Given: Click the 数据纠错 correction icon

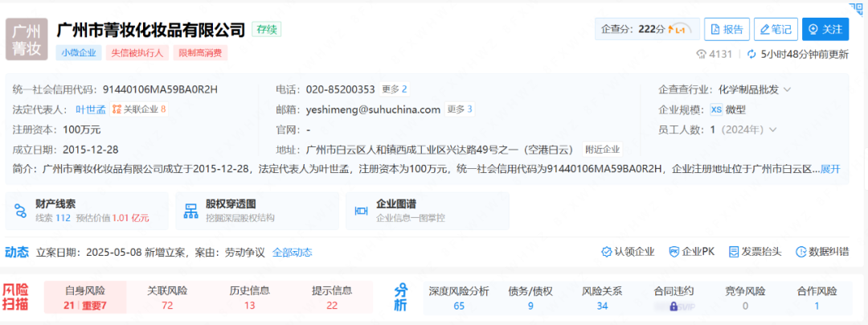Looking at the screenshot, I should pyautogui.click(x=801, y=252).
